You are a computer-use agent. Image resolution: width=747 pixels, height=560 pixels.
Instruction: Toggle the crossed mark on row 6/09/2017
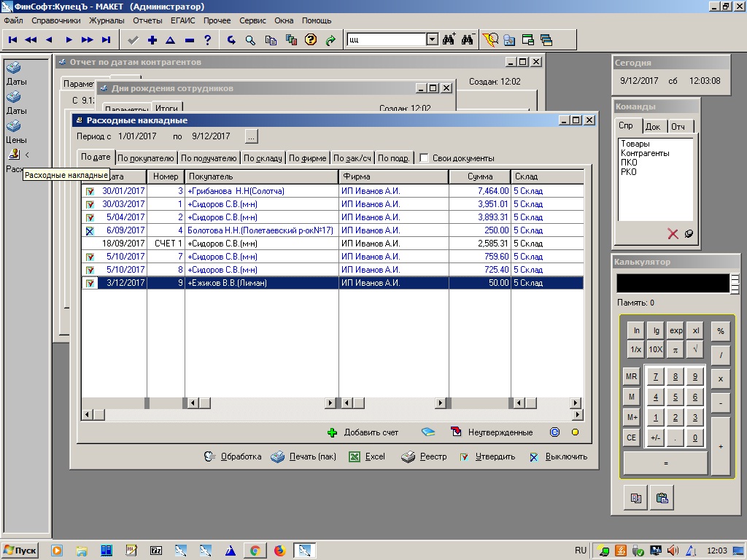tap(90, 230)
